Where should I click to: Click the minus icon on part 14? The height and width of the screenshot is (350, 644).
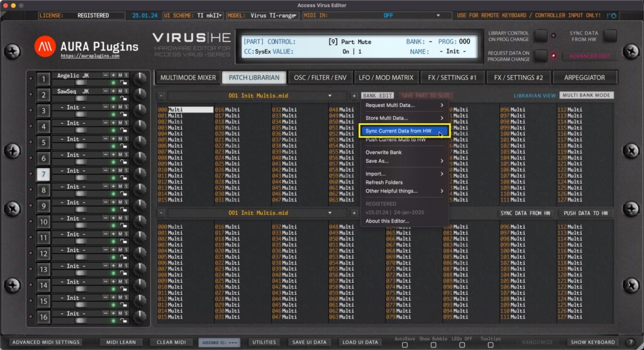pyautogui.click(x=106, y=282)
